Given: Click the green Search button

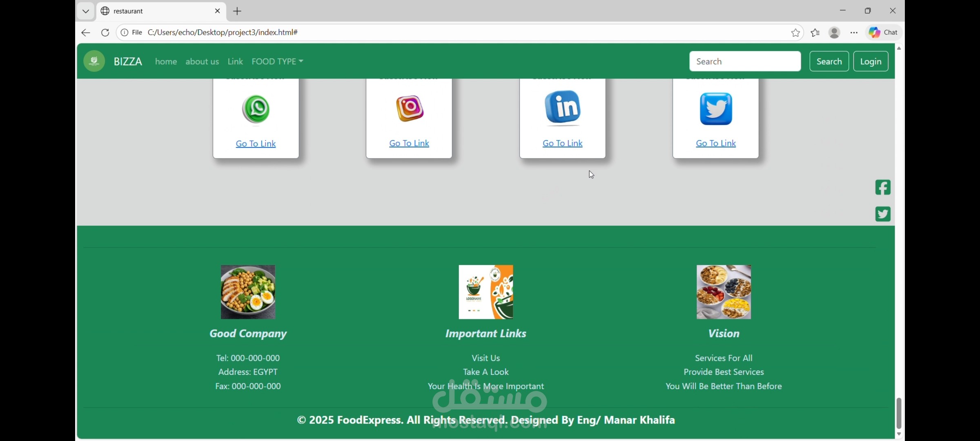Looking at the screenshot, I should (x=829, y=61).
